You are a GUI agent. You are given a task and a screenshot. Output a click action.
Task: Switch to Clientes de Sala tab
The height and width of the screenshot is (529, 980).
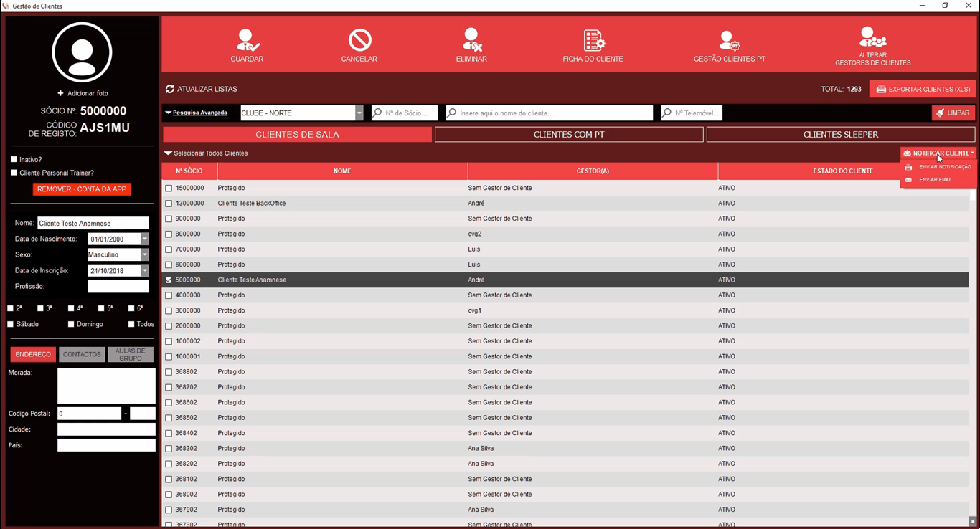click(298, 134)
